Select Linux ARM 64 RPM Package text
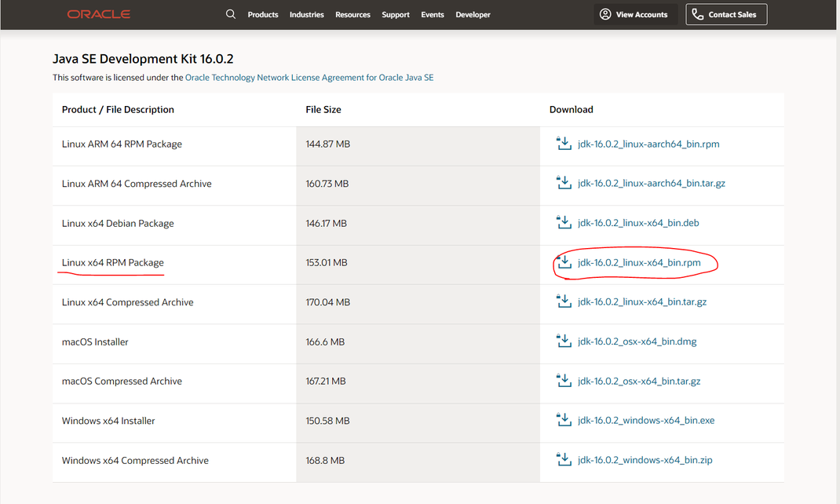840x504 pixels. tap(122, 144)
